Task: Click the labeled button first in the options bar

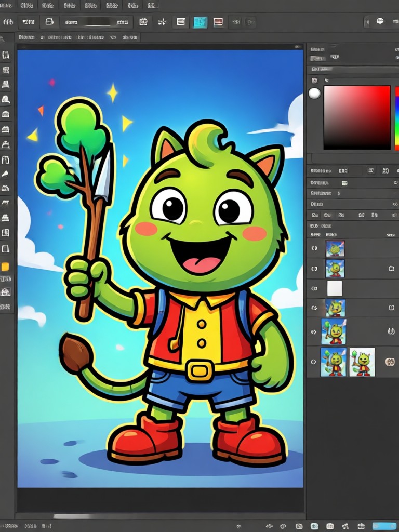Action: tap(28, 22)
